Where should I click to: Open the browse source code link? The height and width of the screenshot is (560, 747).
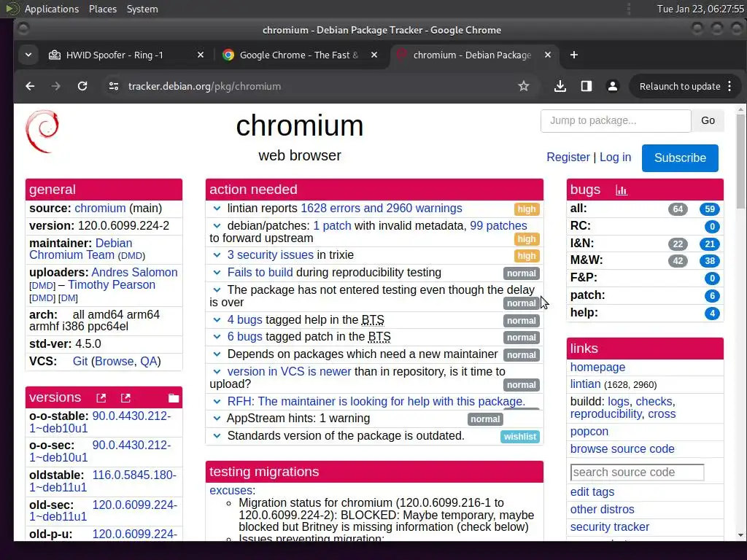pos(622,449)
